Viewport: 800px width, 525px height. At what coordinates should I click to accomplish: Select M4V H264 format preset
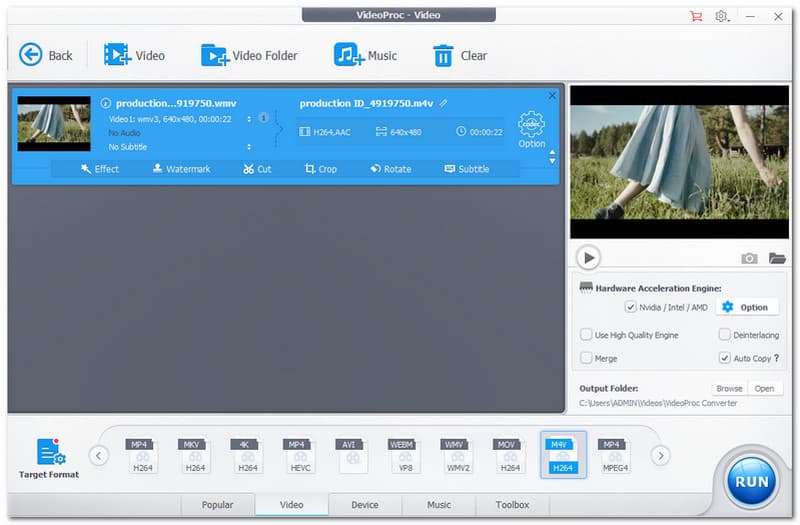pos(563,455)
